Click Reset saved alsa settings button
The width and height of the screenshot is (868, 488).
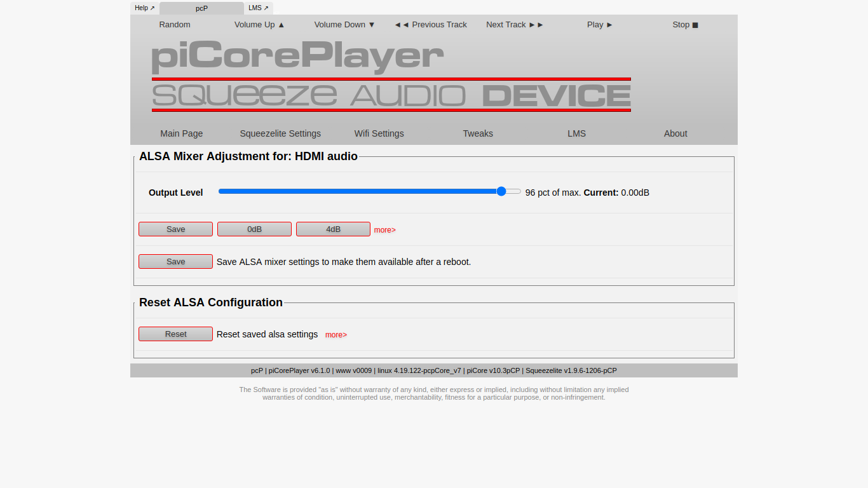pos(175,334)
